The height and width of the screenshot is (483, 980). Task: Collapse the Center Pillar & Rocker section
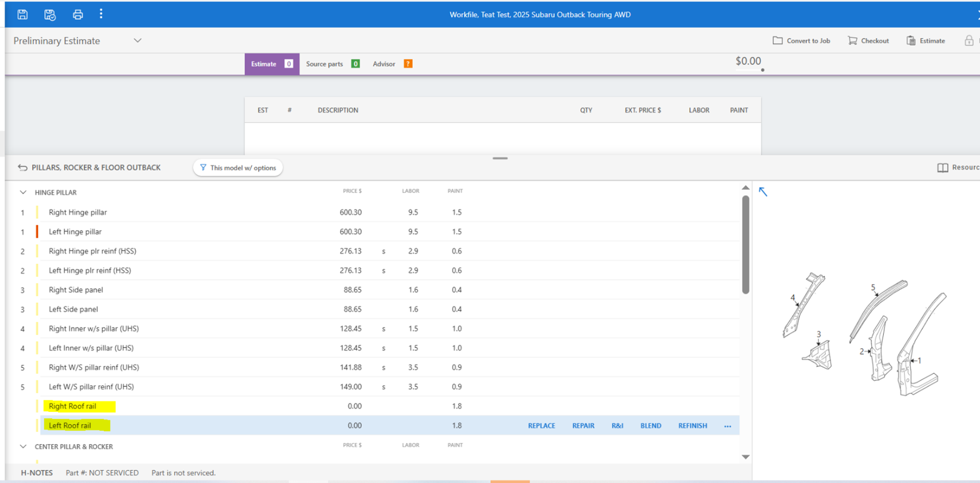click(23, 447)
